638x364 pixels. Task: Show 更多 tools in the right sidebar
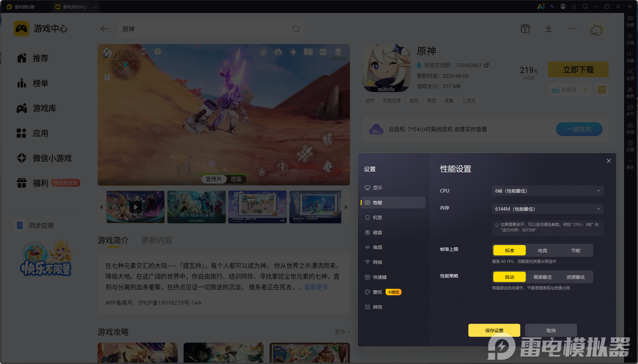pyautogui.click(x=630, y=164)
